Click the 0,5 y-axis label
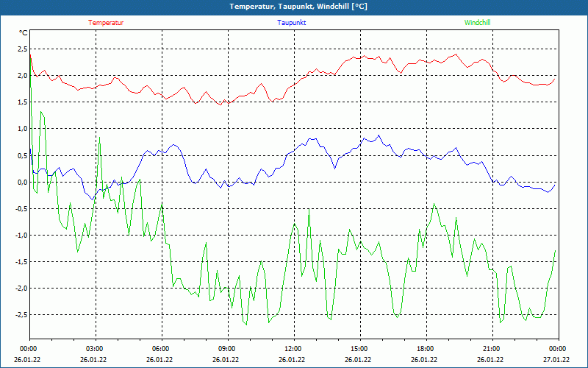The width and height of the screenshot is (588, 368). tap(23, 155)
